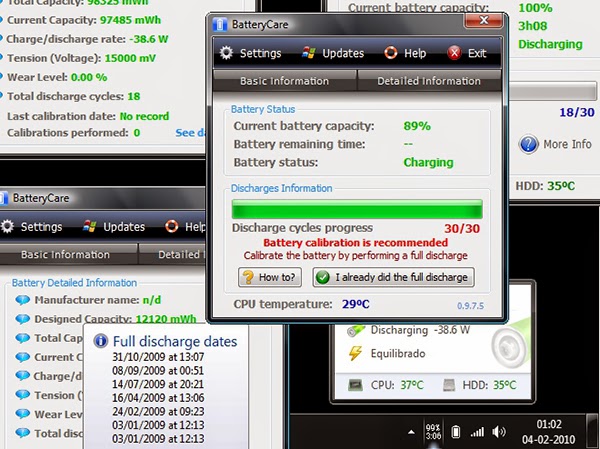This screenshot has height=449, width=600.
Task: Close the front BatteryCare window
Action: [x=483, y=20]
